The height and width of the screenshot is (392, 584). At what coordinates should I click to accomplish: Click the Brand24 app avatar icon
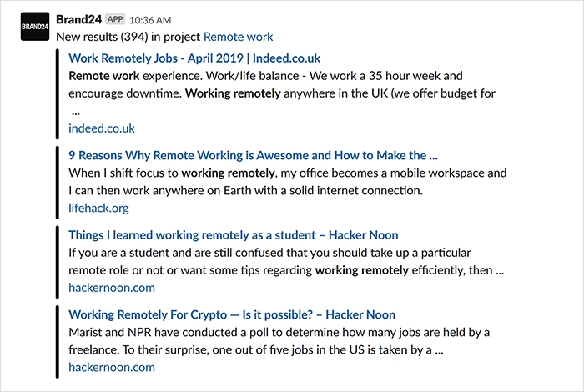35,27
